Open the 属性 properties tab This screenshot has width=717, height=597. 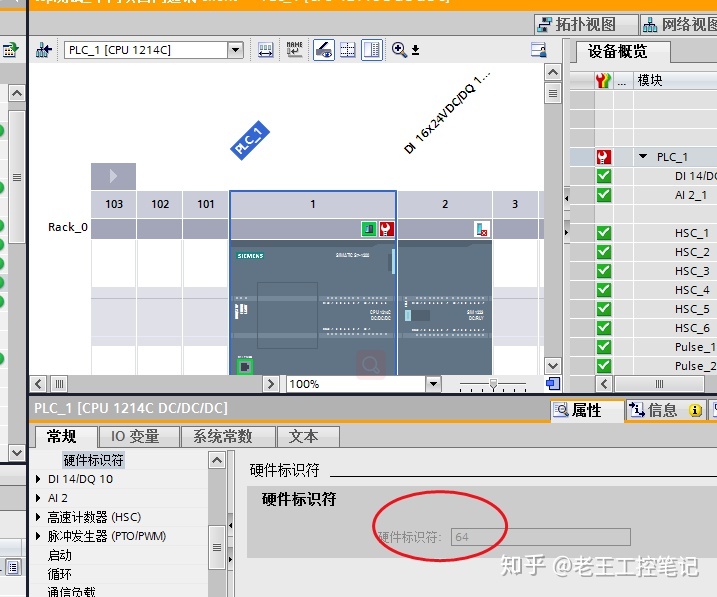(x=586, y=410)
